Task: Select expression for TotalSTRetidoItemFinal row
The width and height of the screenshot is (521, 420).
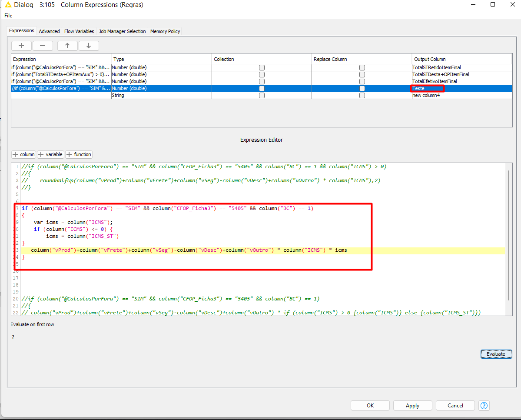Action: [x=61, y=67]
